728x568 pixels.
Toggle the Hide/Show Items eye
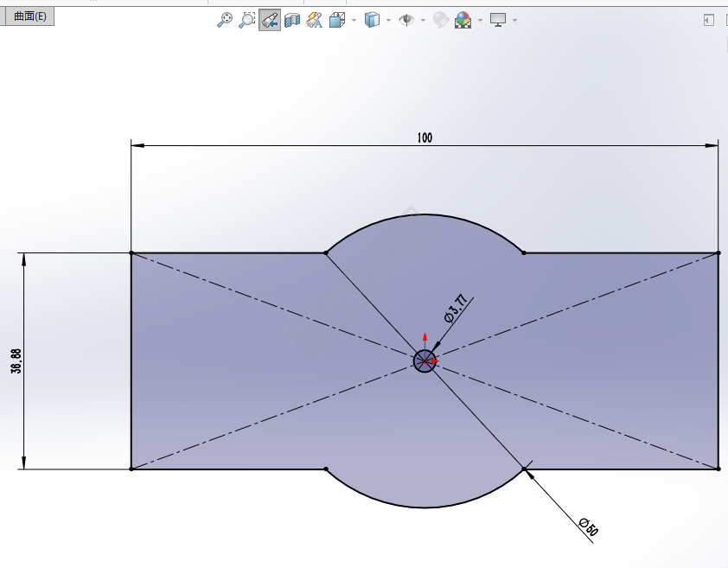pyautogui.click(x=407, y=20)
